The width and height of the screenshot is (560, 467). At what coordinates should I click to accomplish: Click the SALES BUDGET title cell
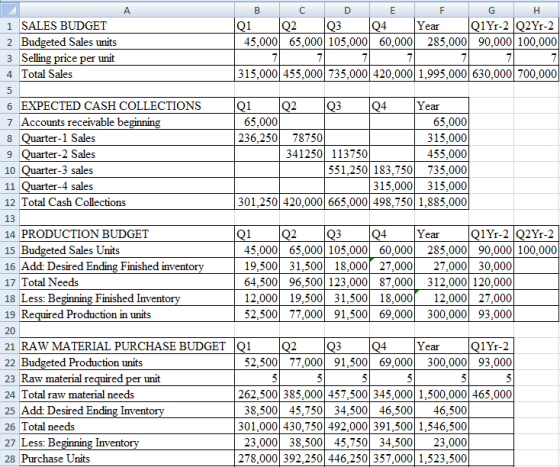(127, 26)
